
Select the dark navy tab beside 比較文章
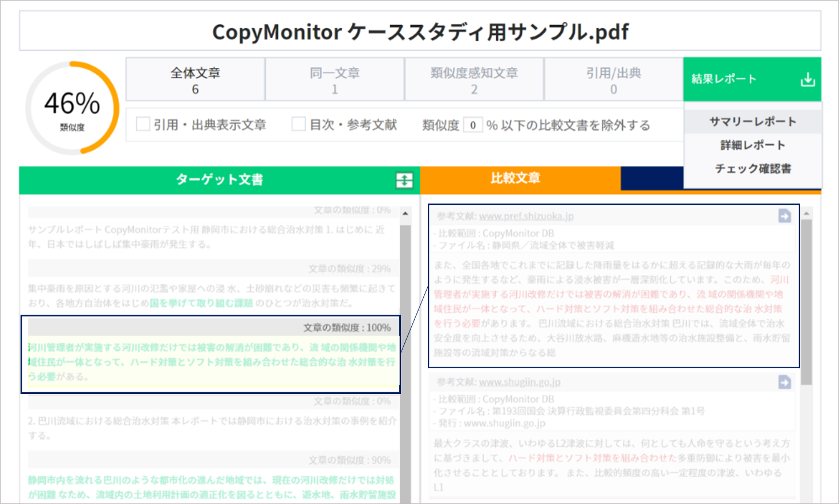coord(652,178)
